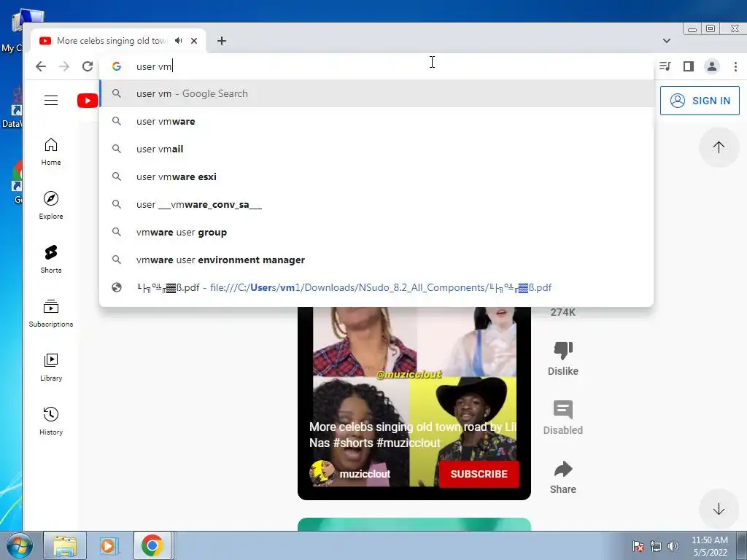The width and height of the screenshot is (747, 560).
Task: Select the 'user vmware esxi' suggestion
Action: click(376, 176)
